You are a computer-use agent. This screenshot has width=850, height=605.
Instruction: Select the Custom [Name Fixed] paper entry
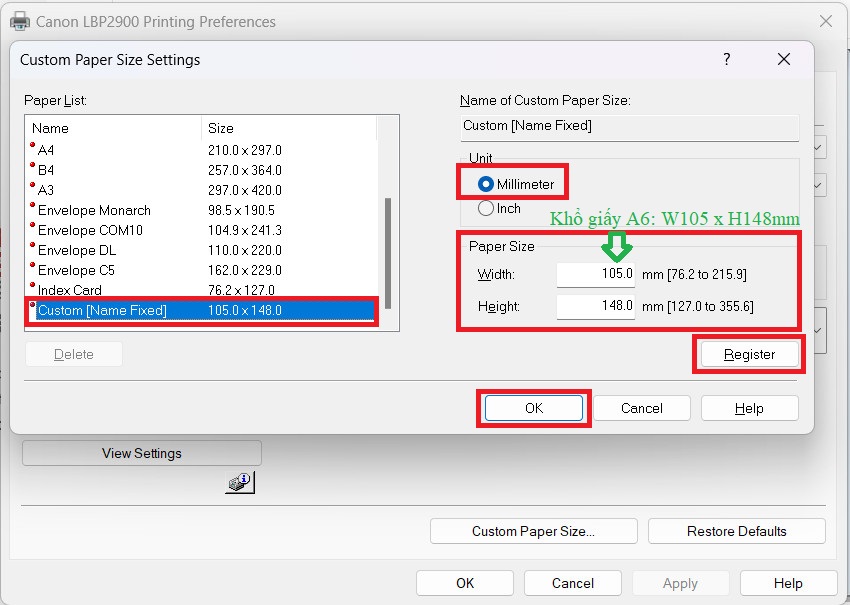click(x=201, y=310)
